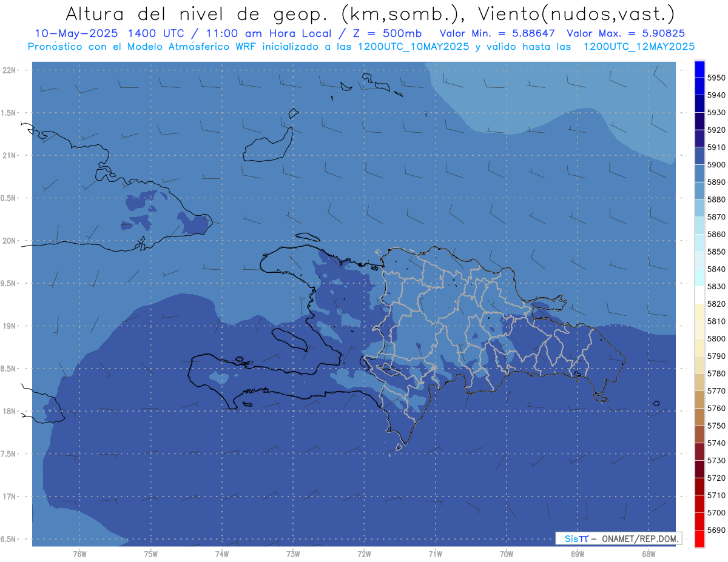Click the '5950' legend value
Viewport: 728px width, 562px height.
pos(716,78)
